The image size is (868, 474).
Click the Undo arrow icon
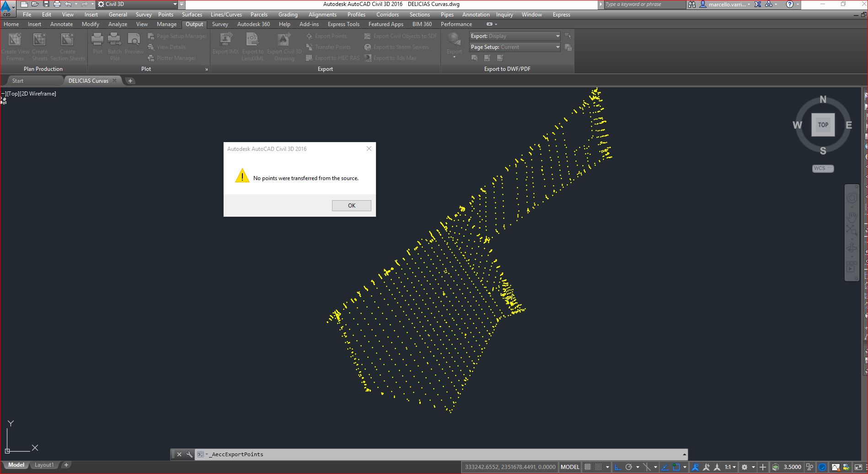68,4
